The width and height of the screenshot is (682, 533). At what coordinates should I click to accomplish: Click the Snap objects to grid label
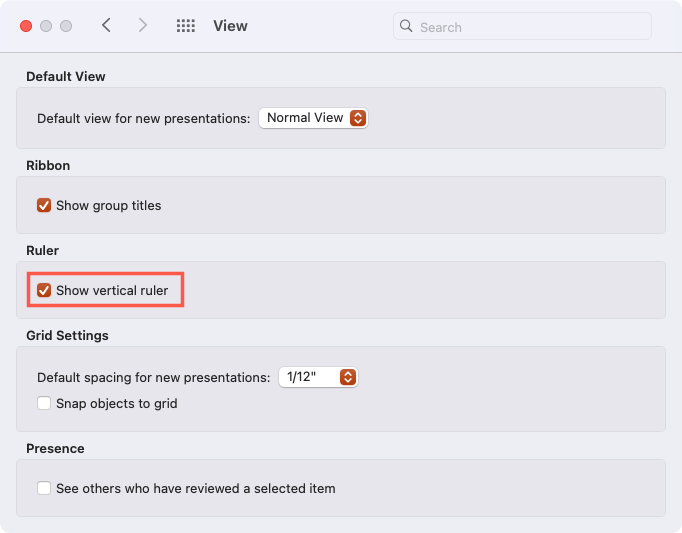point(117,403)
